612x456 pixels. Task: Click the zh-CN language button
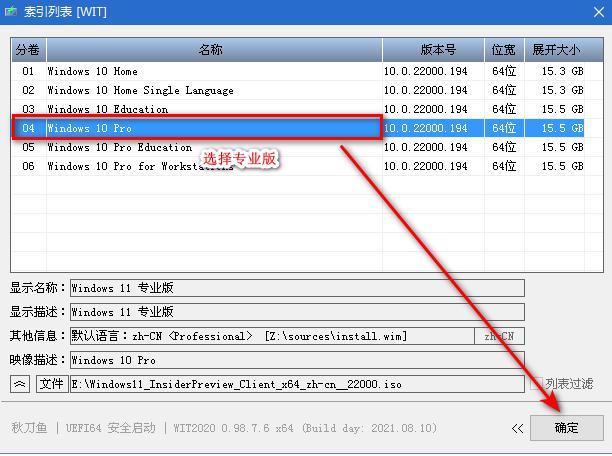coord(499,336)
